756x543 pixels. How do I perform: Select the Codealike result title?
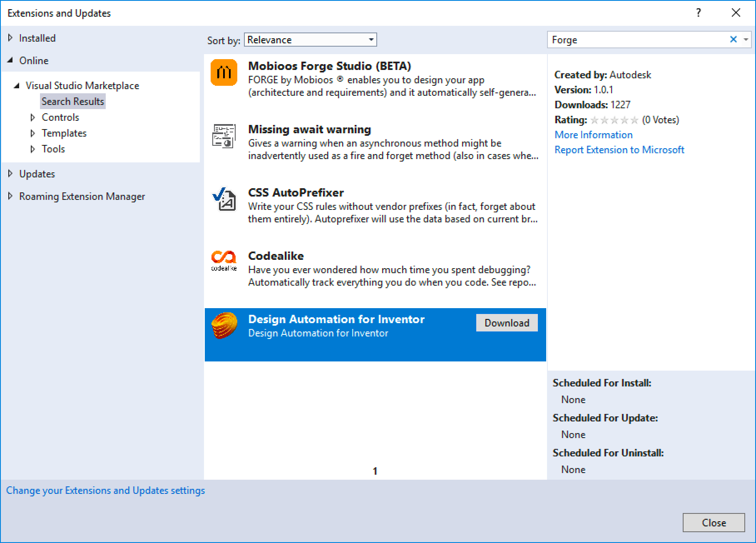tap(276, 256)
